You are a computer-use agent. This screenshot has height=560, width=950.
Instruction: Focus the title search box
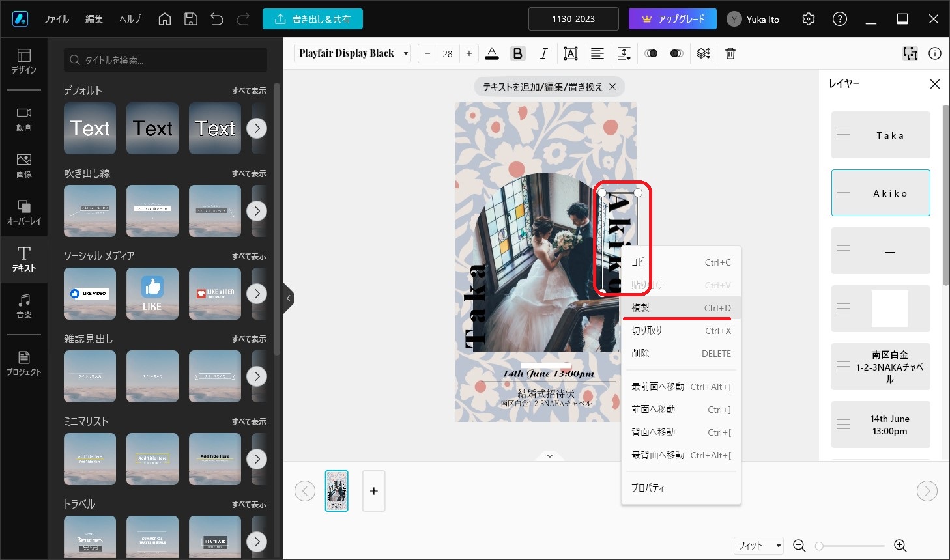coord(166,60)
